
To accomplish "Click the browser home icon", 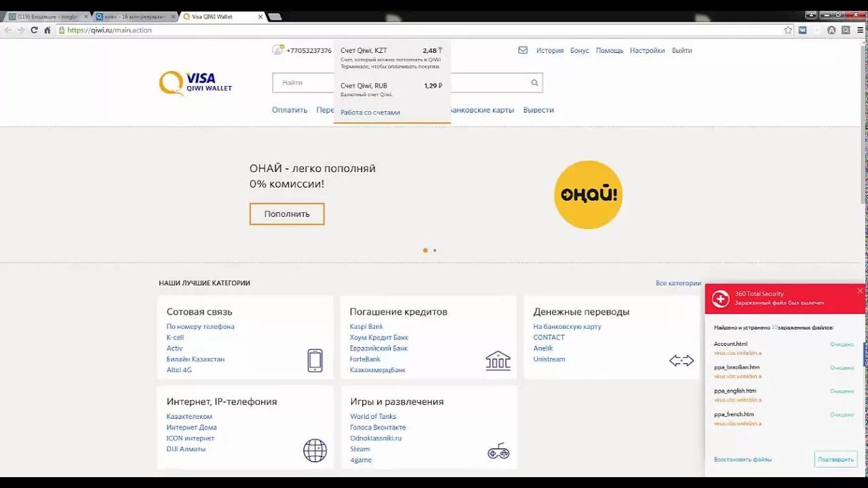I will (x=47, y=30).
